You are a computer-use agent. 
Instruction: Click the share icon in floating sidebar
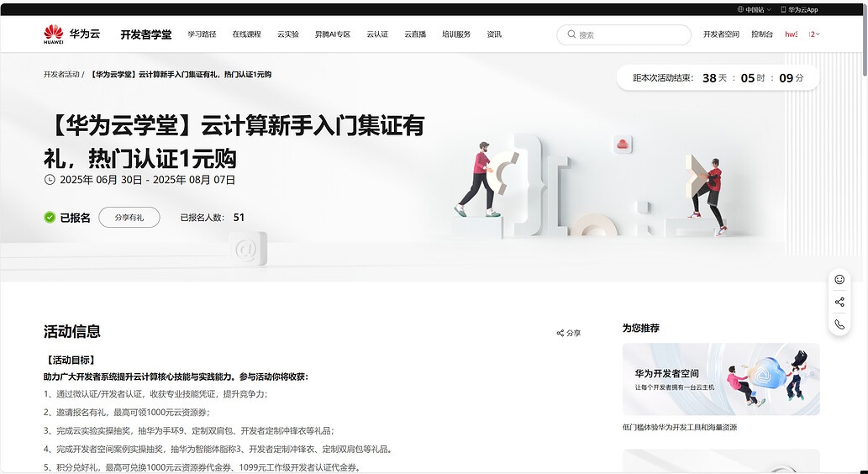click(x=839, y=302)
